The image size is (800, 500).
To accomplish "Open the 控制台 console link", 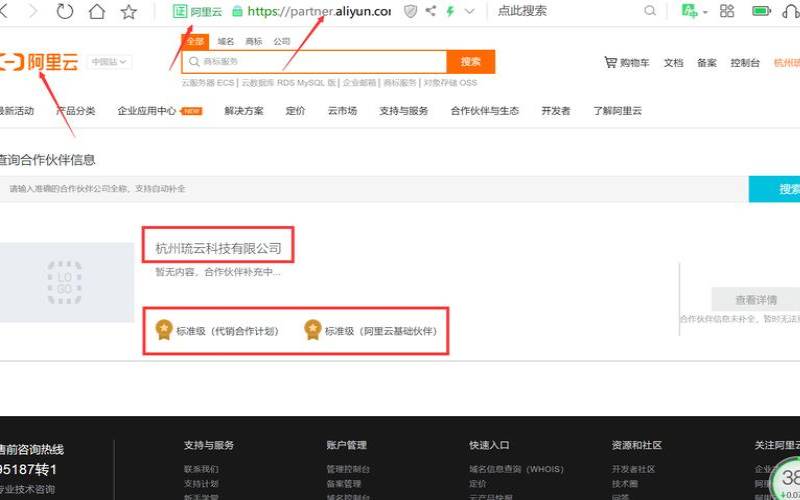I will 745,63.
